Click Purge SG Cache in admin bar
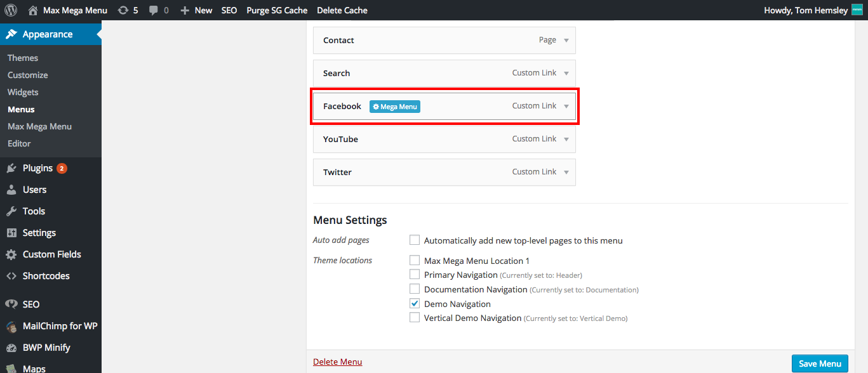The height and width of the screenshot is (373, 868). (277, 10)
